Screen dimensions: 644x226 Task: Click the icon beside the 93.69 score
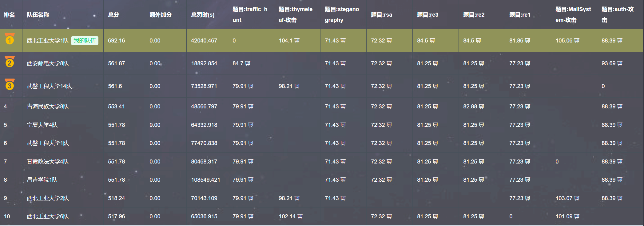[620, 63]
